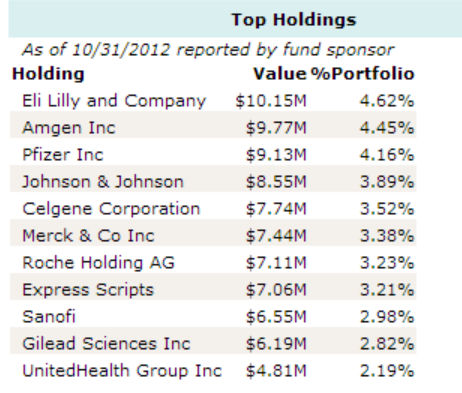Click the as-of date note text
462x393 pixels.
pos(208,50)
